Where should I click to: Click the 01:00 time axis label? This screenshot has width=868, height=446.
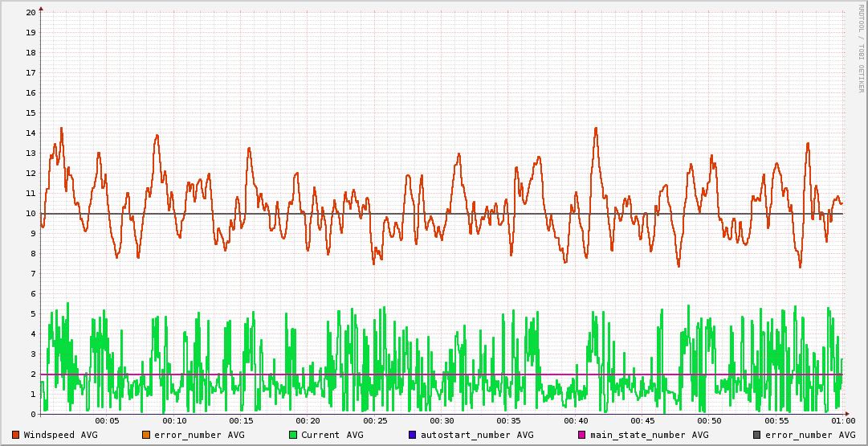842,421
